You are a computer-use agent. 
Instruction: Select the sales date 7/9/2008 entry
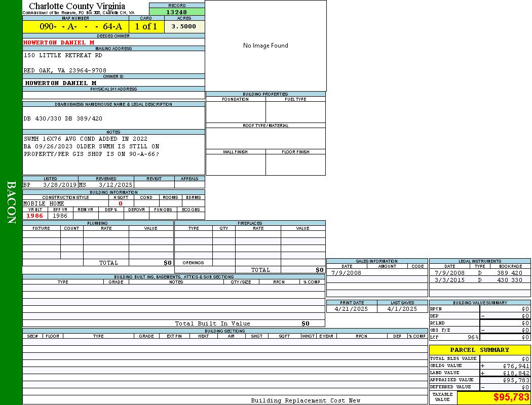pos(347,273)
